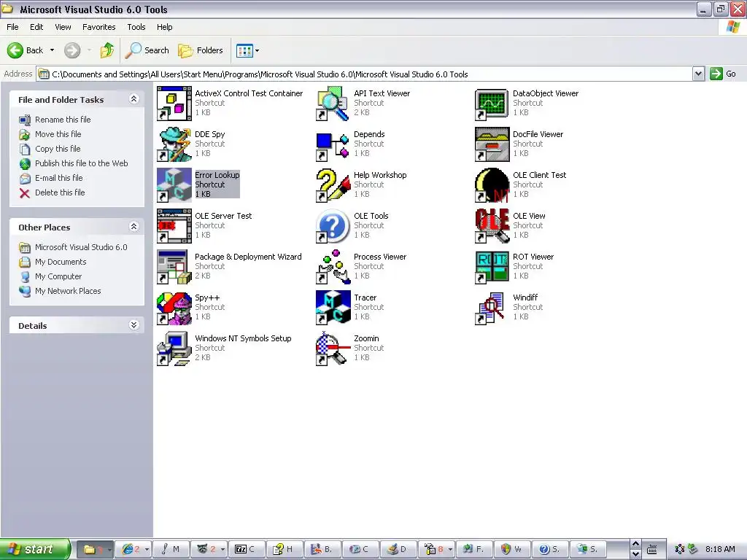Open My Documents from Other Places
The image size is (747, 560).
pos(61,262)
